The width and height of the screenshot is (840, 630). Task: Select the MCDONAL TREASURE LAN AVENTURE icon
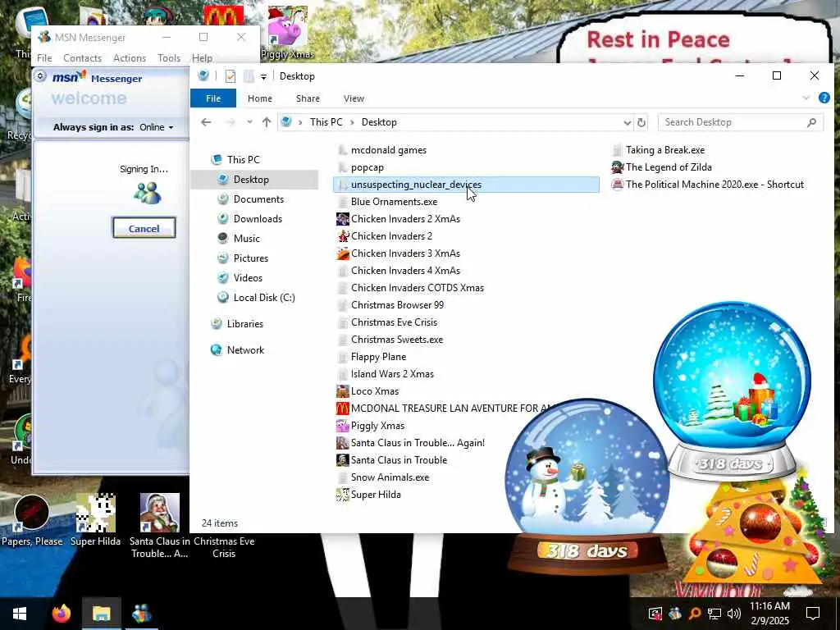point(342,409)
